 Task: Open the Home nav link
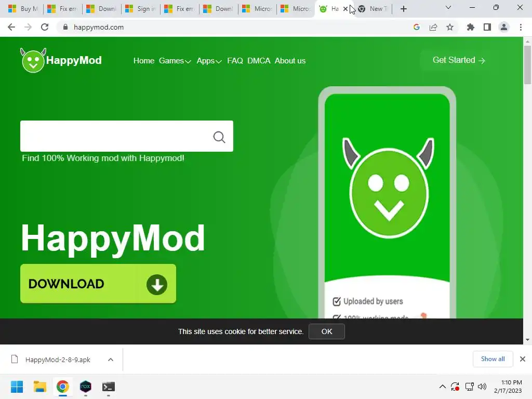[x=144, y=61]
